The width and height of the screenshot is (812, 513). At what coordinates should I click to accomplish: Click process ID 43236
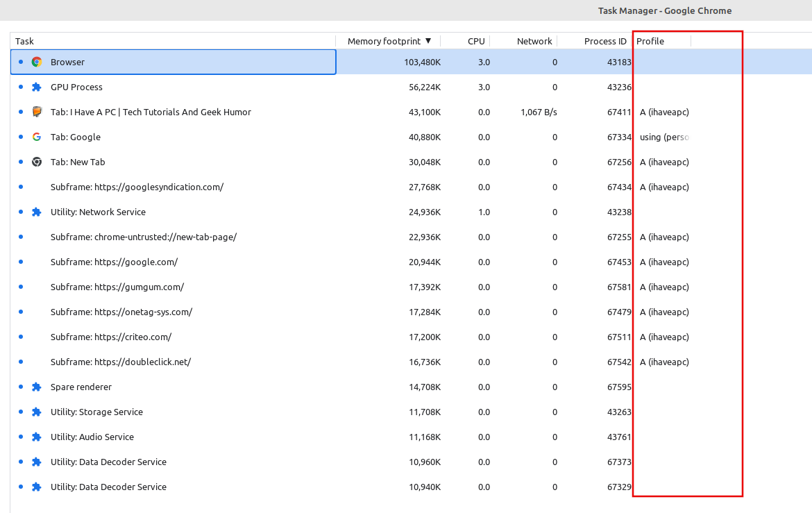(619, 87)
